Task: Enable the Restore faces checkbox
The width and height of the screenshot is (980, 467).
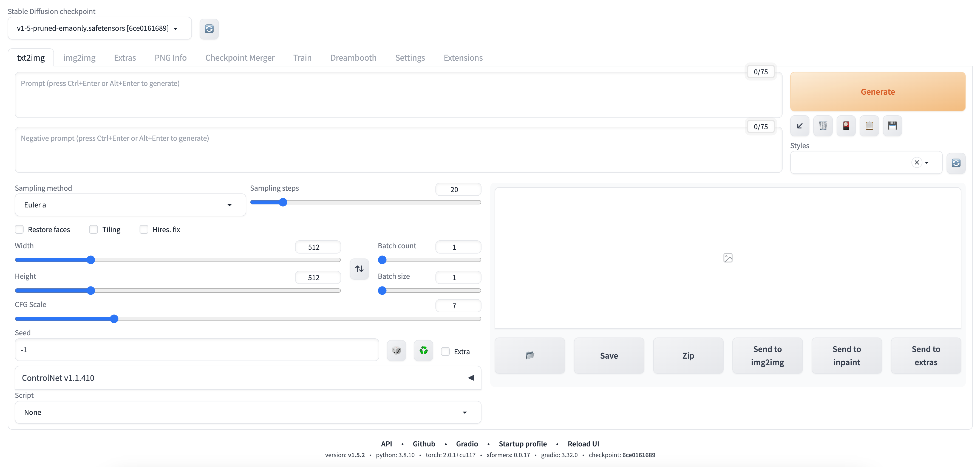Action: (x=19, y=229)
